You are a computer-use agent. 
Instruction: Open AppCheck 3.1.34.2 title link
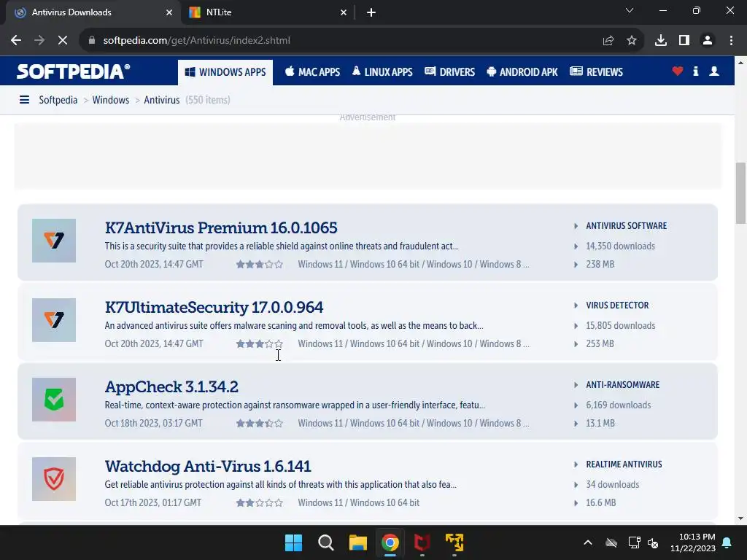pyautogui.click(x=171, y=386)
